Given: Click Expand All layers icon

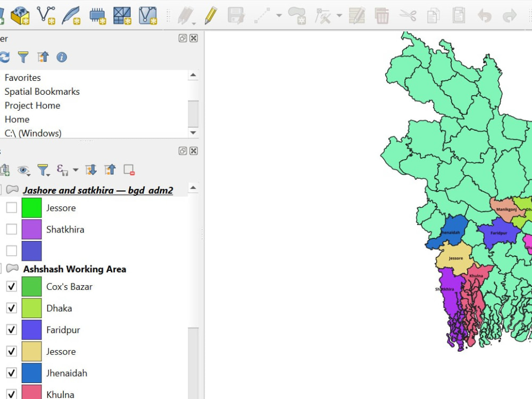Looking at the screenshot, I should (x=91, y=170).
